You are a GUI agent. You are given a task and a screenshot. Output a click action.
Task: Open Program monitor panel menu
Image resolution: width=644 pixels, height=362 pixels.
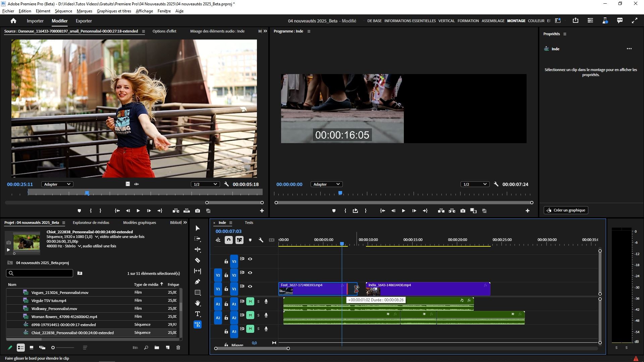pos(309,31)
